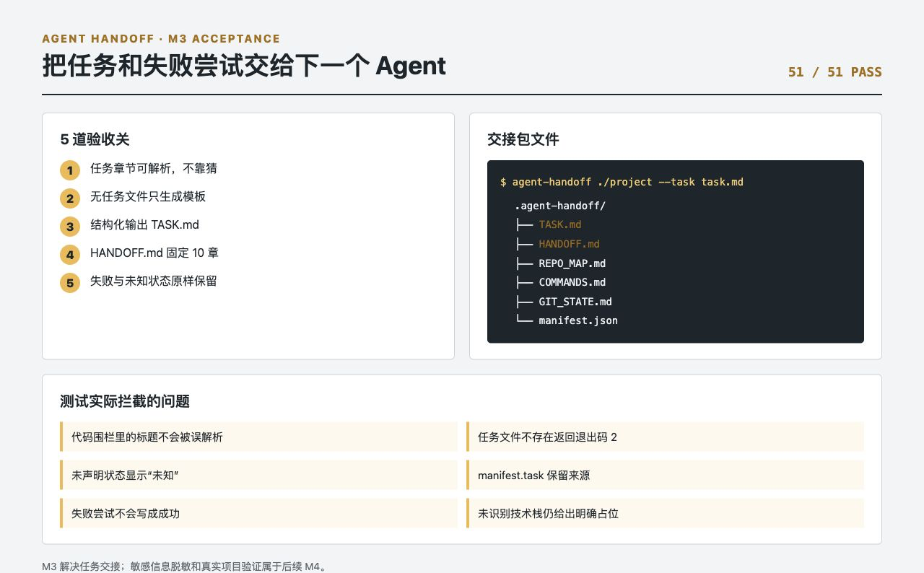This screenshot has width=924, height=573.
Task: Select HANDOFF.md in the file tree
Action: 569,244
